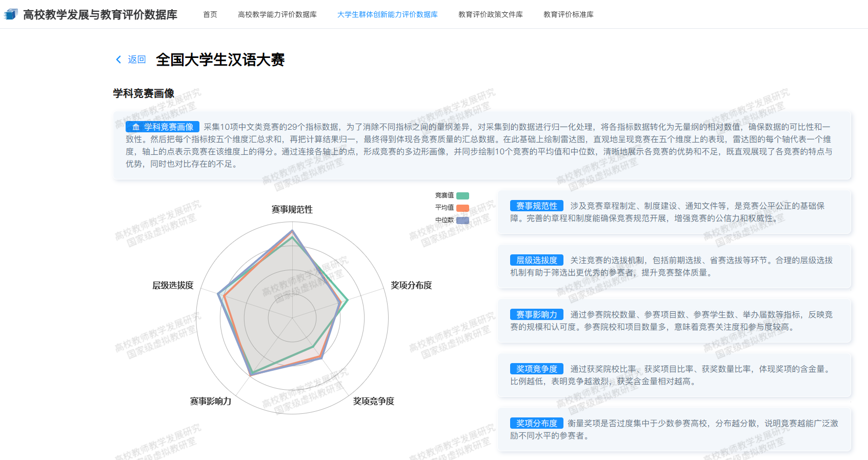Click 中位数 legend label
The width and height of the screenshot is (868, 460).
point(445,220)
